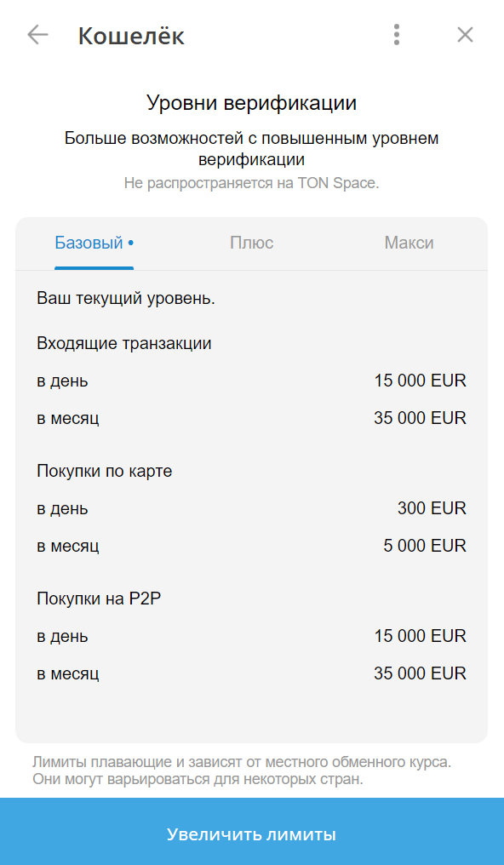Screen dimensions: 504x865
Task: Select the Покупки по карте section
Action: pos(102,471)
